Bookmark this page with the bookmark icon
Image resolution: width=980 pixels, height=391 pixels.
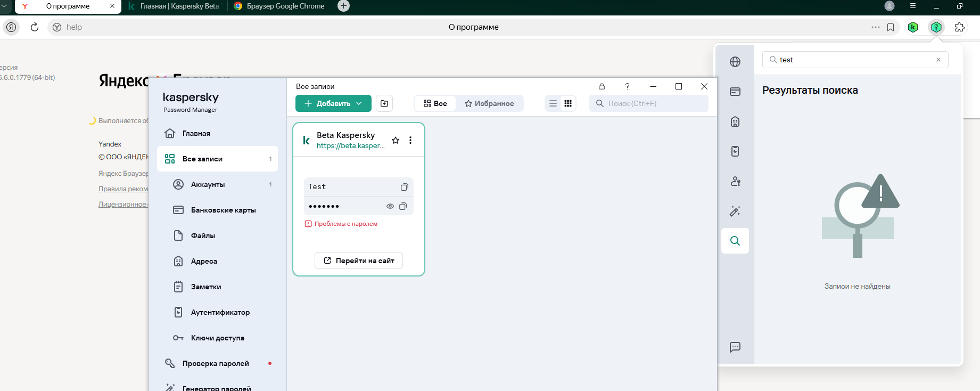tap(891, 27)
